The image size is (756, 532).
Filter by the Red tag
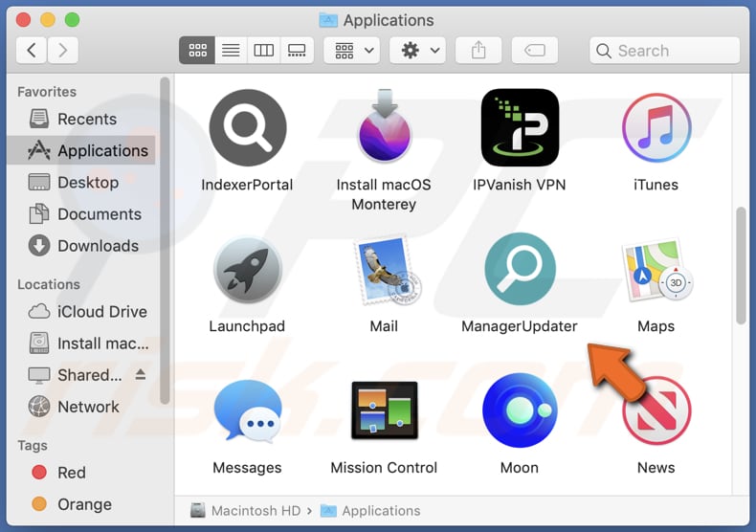click(x=81, y=473)
